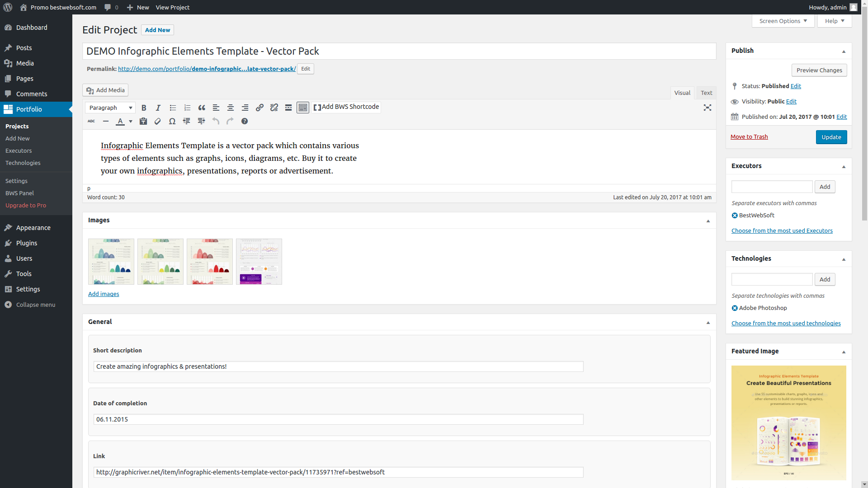Switch to the Visual editor tab
This screenshot has width=868, height=488.
point(682,93)
